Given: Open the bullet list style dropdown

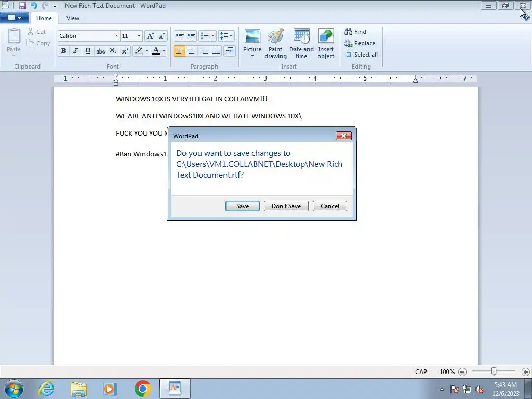Looking at the screenshot, I should pyautogui.click(x=213, y=36).
